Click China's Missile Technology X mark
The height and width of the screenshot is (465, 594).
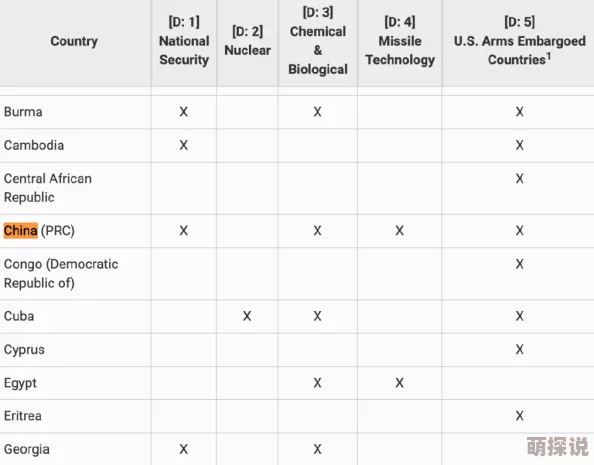click(x=400, y=230)
